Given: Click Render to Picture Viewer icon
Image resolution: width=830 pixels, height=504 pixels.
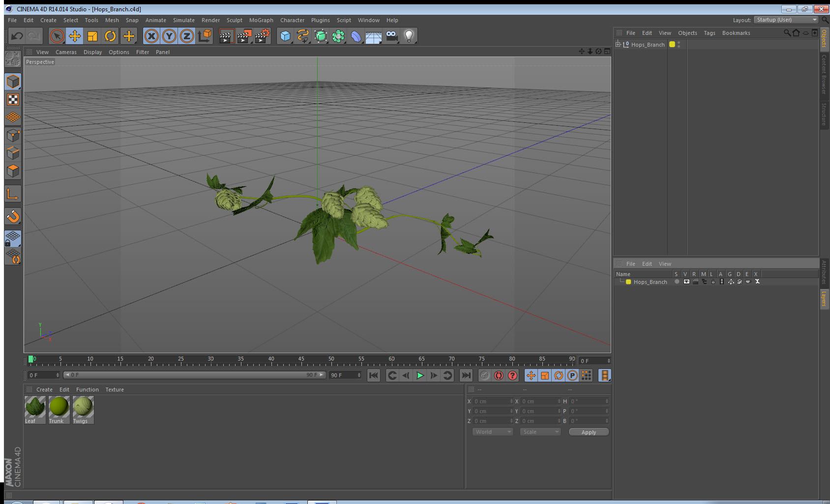Looking at the screenshot, I should point(244,36).
